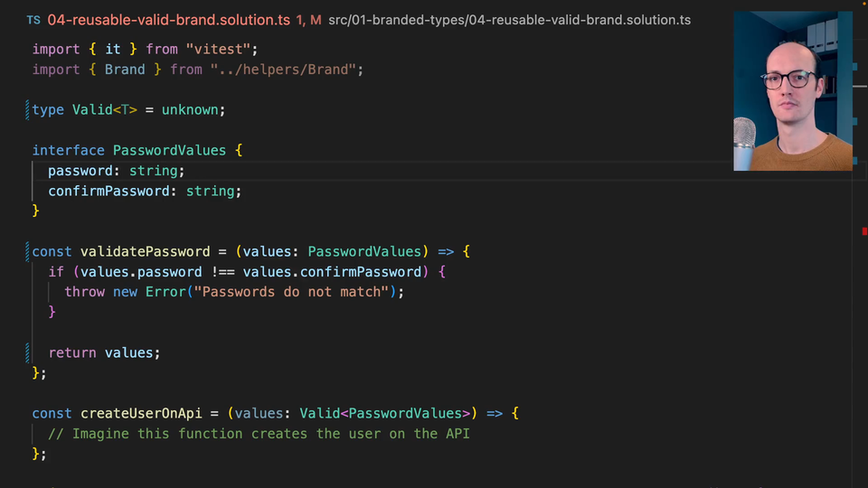Click the red error marker in scrollbar
Viewport: 868px width, 488px height.
point(864,231)
